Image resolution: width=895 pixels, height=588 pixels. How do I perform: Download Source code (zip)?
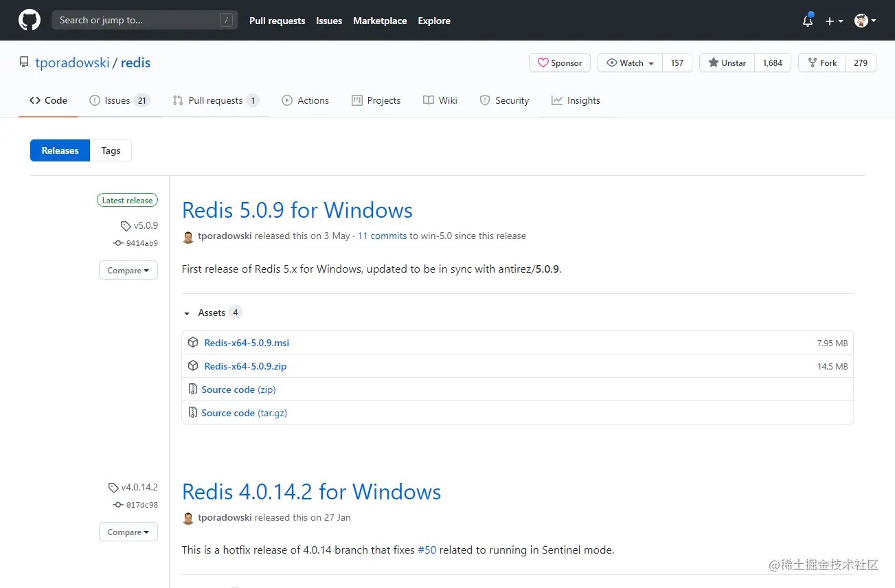pos(238,389)
